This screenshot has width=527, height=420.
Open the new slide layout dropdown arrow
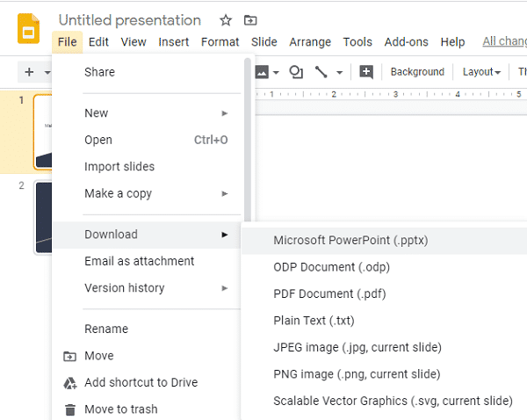(x=47, y=72)
